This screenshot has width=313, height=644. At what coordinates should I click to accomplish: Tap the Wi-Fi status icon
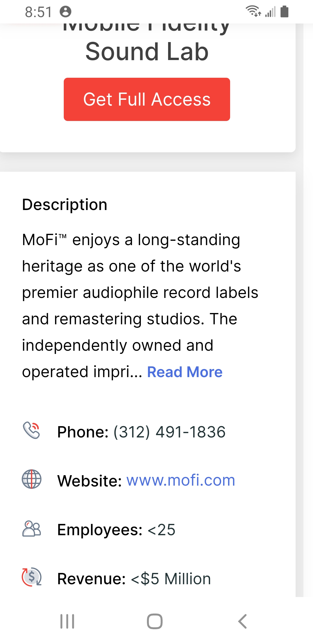tap(253, 11)
